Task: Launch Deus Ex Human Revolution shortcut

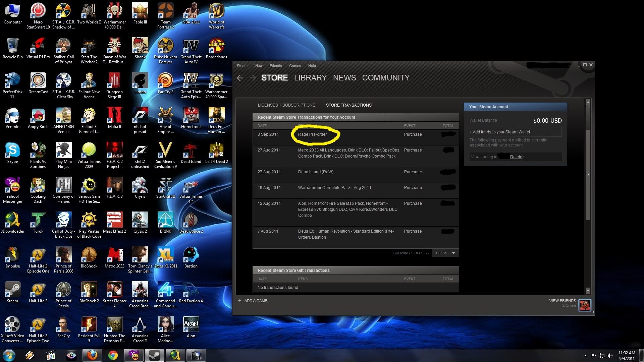Action: 216,120
